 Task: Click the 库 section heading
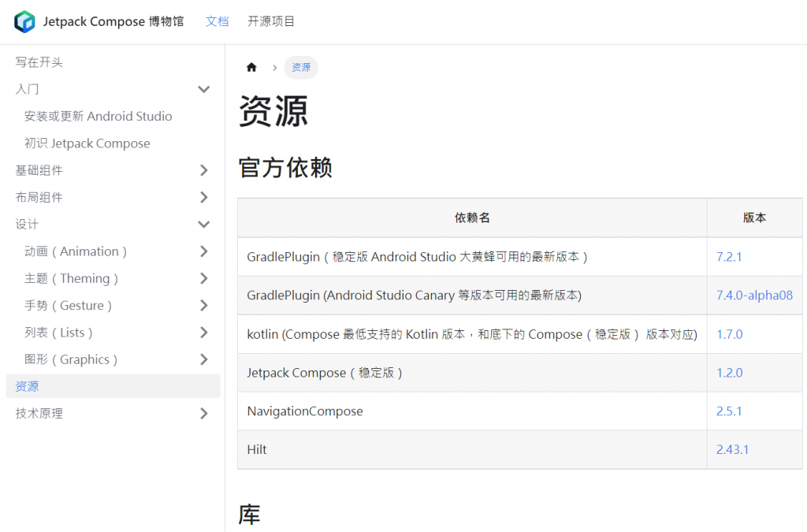[x=250, y=515]
